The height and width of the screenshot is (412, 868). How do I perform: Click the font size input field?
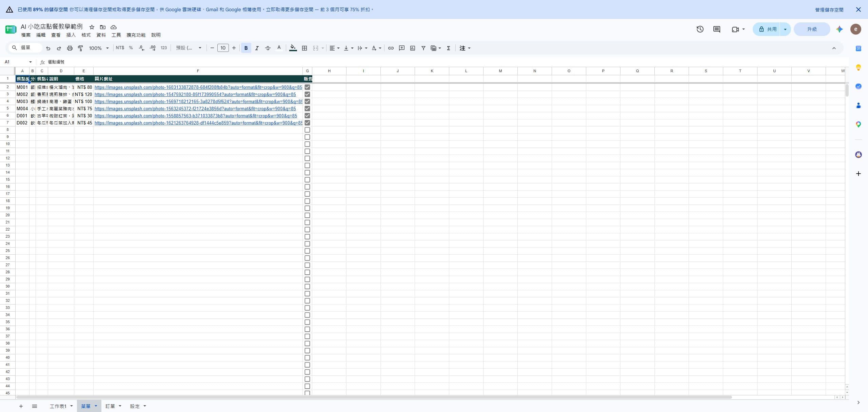223,48
